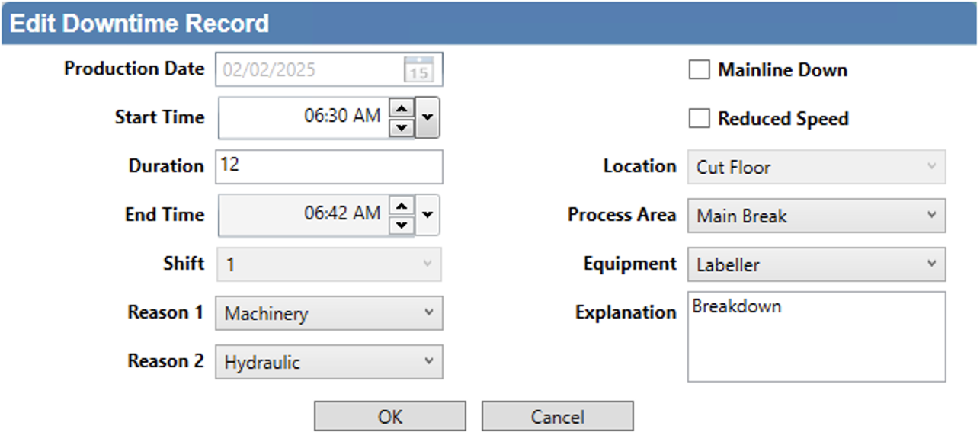Click into the Duration input field
This screenshot has height=445, width=980.
tap(328, 166)
